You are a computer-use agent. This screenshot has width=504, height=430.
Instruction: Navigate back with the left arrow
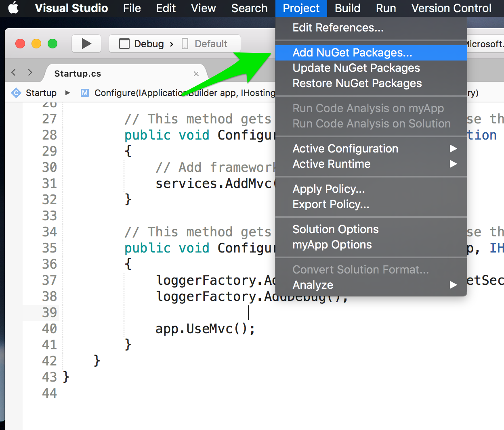tap(14, 73)
